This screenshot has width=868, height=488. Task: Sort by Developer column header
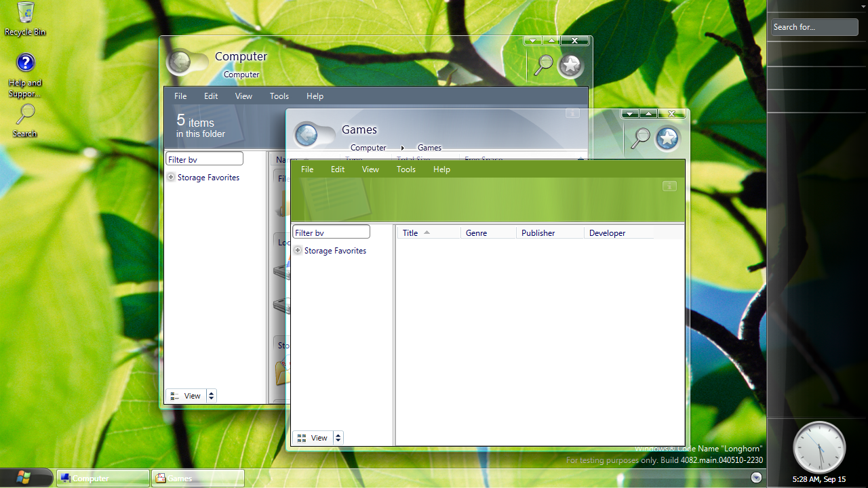619,232
